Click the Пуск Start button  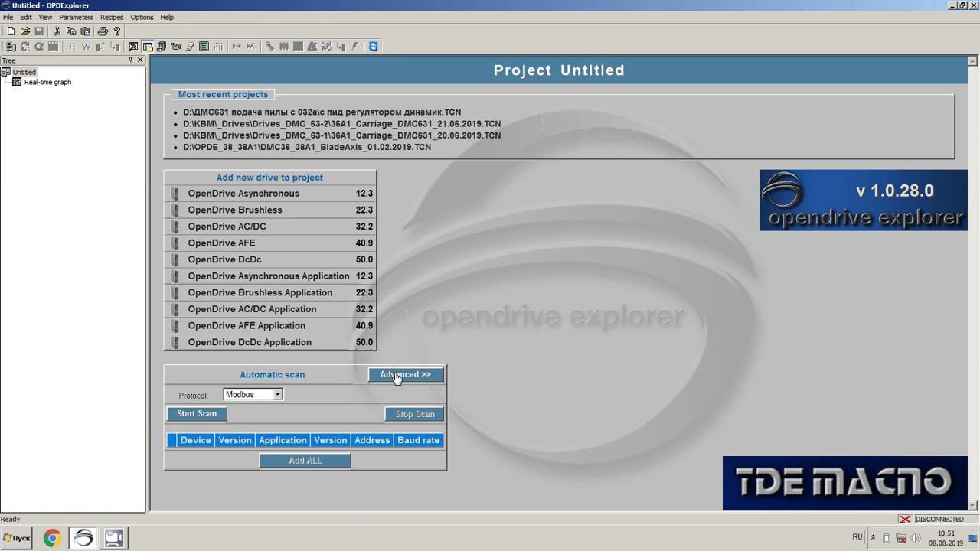pyautogui.click(x=17, y=538)
